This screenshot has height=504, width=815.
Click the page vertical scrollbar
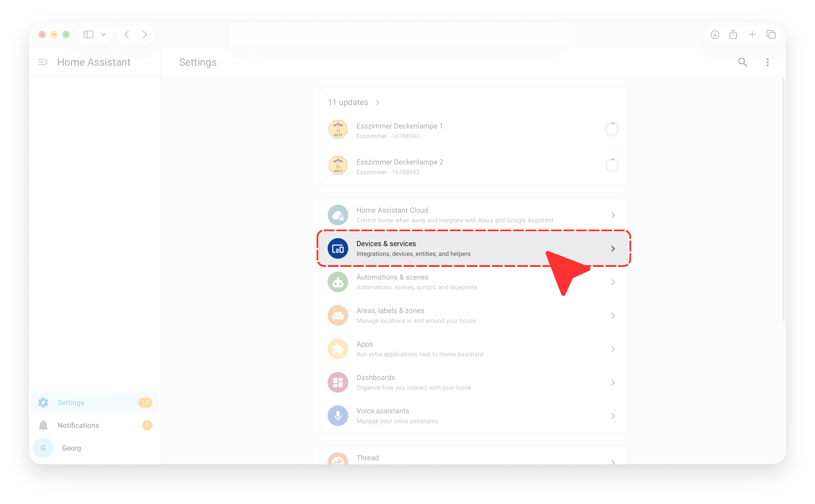click(783, 200)
